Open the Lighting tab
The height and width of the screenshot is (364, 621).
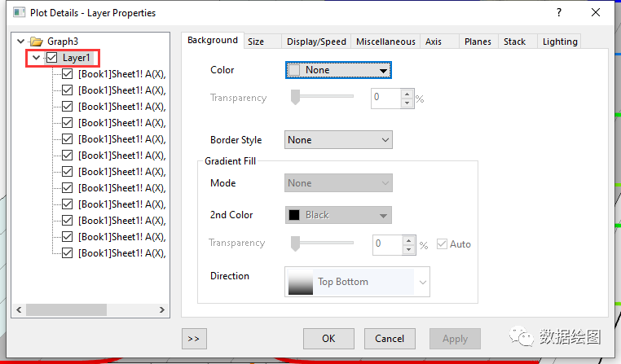pyautogui.click(x=559, y=42)
